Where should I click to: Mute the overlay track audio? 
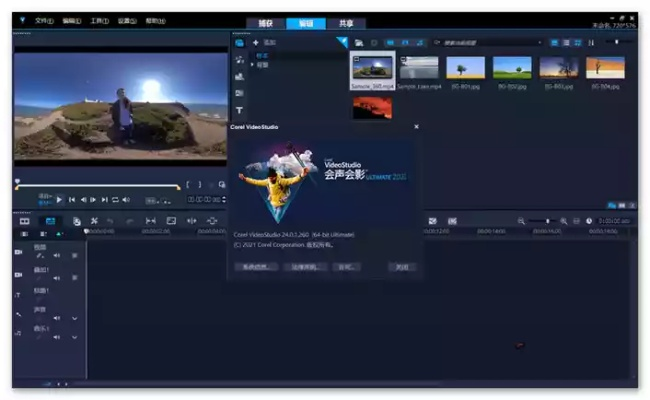[x=56, y=277]
